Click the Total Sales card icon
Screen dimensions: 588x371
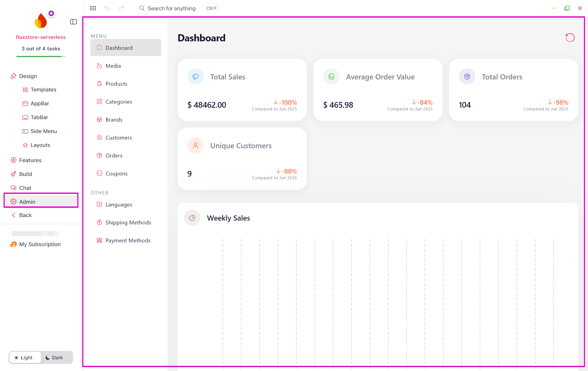tap(195, 76)
